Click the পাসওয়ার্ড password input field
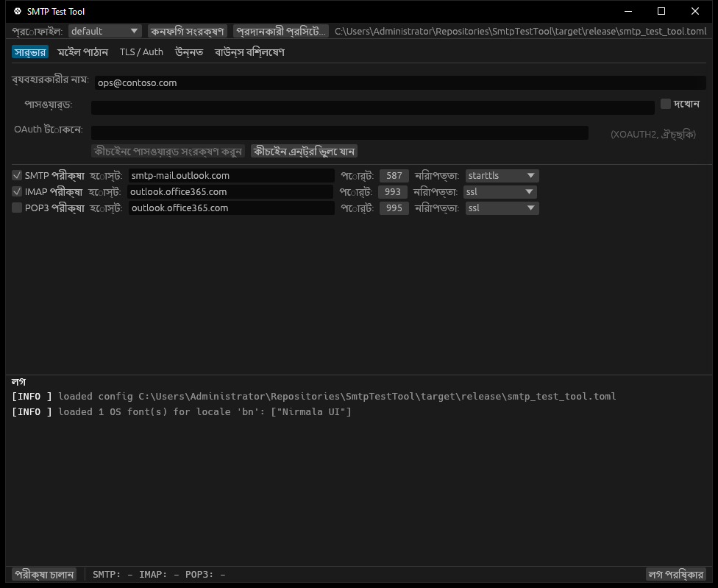 tap(373, 108)
